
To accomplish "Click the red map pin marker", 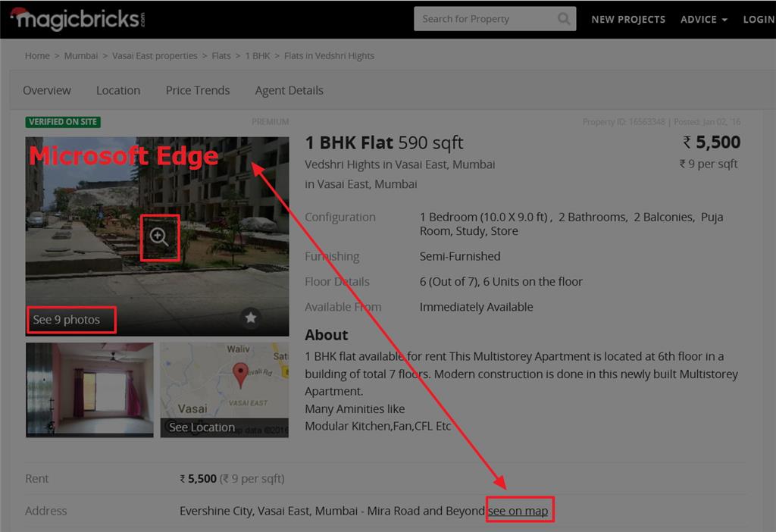I will (x=240, y=374).
